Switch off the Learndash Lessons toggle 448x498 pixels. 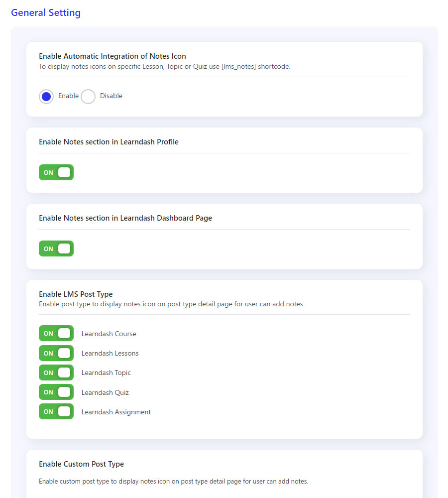point(56,353)
